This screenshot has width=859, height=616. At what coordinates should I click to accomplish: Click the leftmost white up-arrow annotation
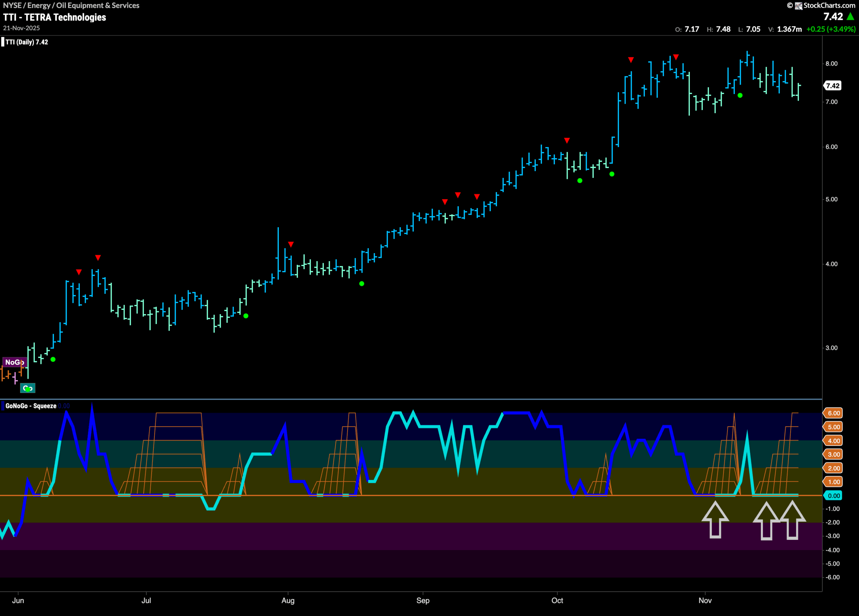pos(715,519)
